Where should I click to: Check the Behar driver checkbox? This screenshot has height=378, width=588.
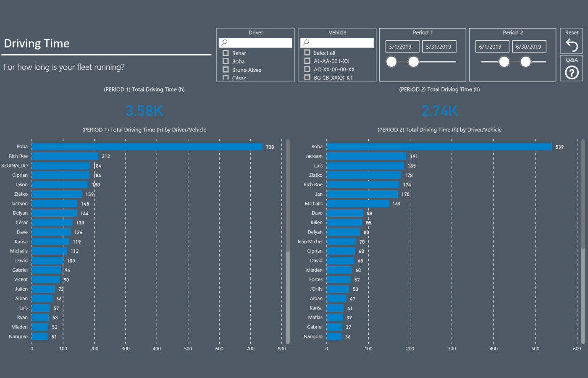226,53
